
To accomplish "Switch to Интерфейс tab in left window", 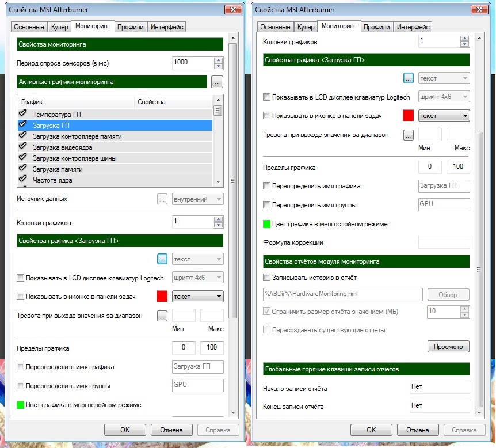I will (x=167, y=27).
